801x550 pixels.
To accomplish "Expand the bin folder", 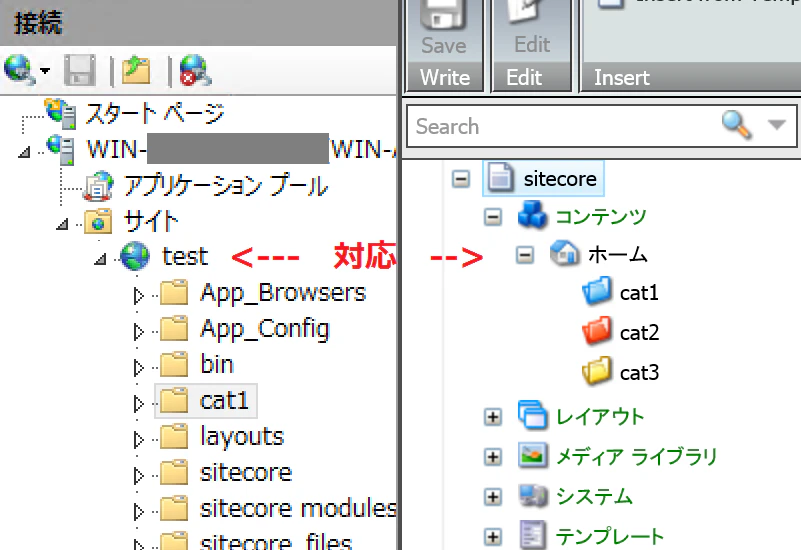I will (x=138, y=367).
